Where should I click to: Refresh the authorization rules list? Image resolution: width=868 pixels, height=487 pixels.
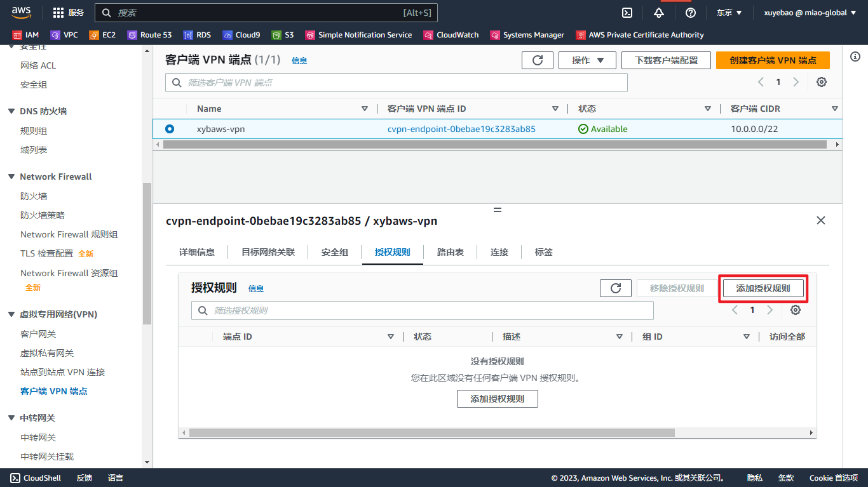(616, 288)
